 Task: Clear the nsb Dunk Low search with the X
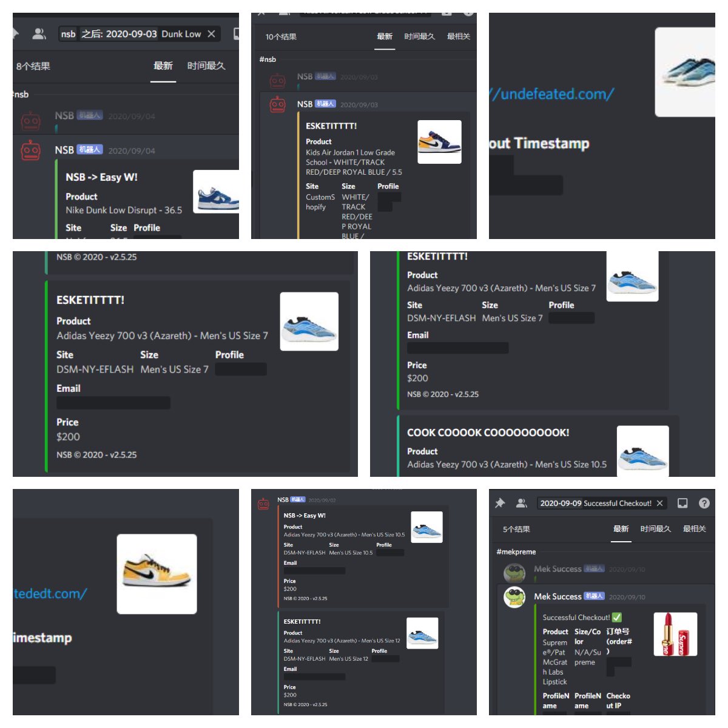211,34
